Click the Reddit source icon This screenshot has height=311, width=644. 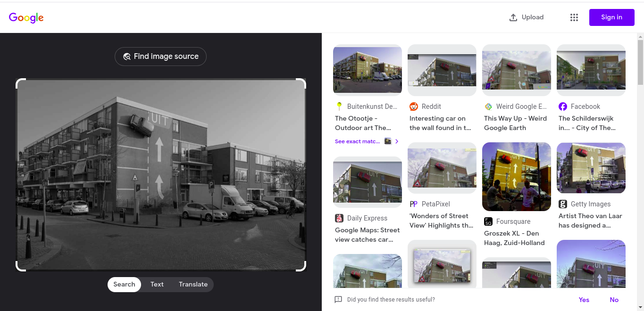pyautogui.click(x=414, y=106)
